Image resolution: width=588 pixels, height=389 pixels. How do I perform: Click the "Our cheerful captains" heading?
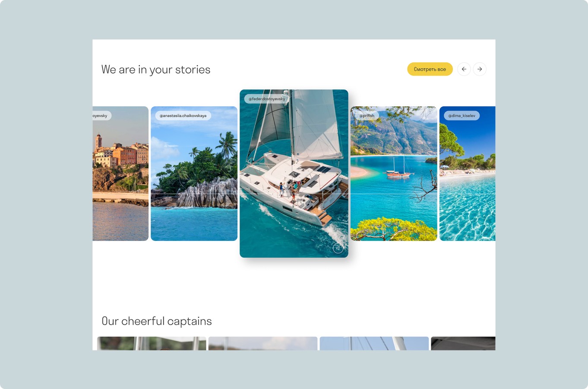(157, 321)
